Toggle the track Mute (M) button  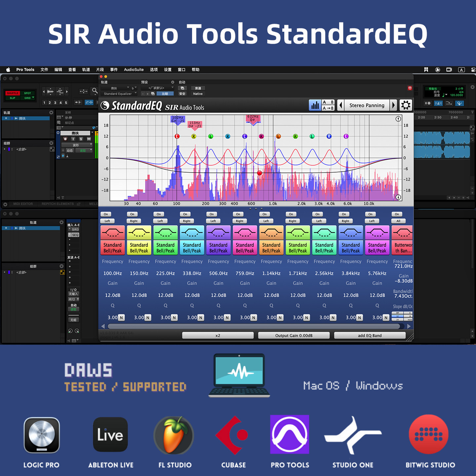point(89,139)
